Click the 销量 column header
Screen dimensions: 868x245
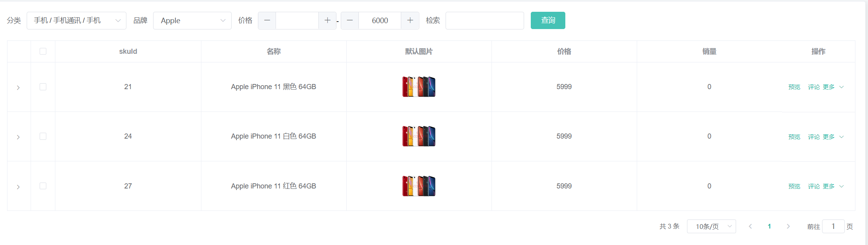(709, 51)
